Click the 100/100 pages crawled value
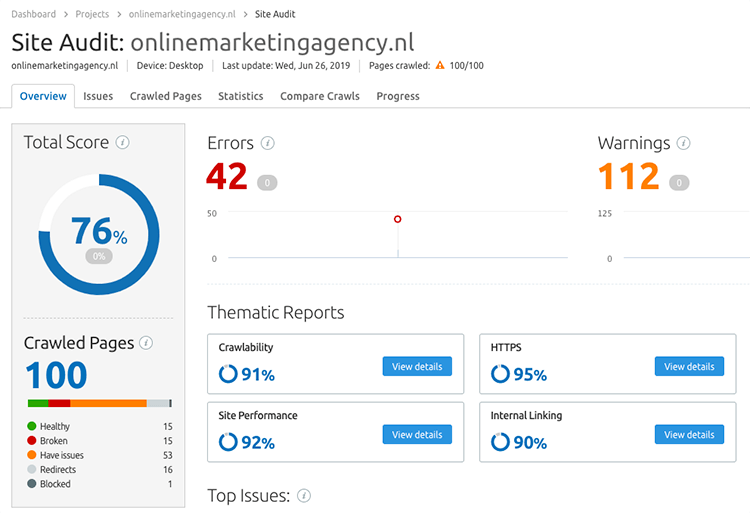The height and width of the screenshot is (513, 750). (x=466, y=65)
